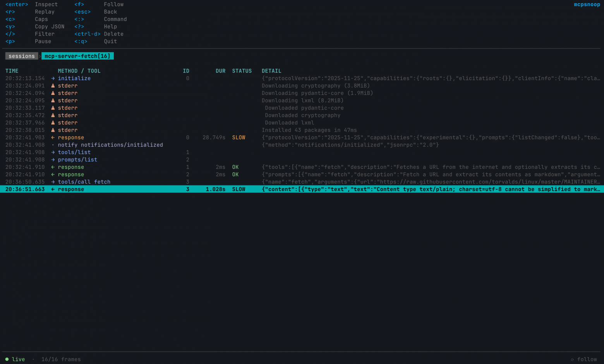Click the <p> Pause shortcut hint

[28, 41]
